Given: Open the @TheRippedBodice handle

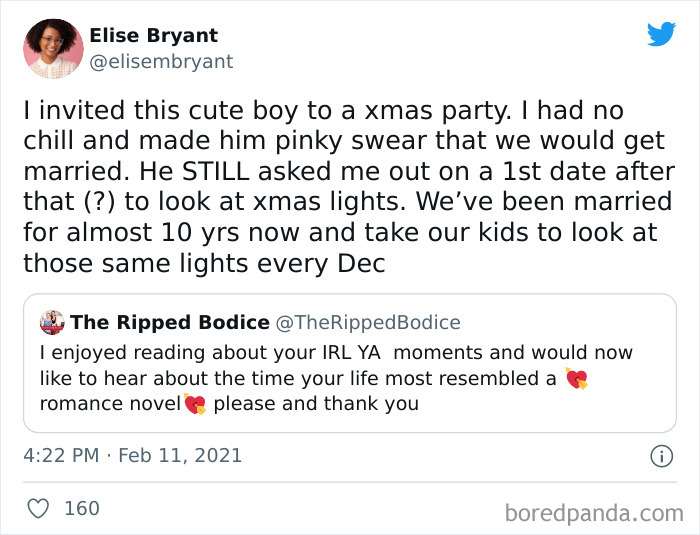Looking at the screenshot, I should click(x=368, y=322).
